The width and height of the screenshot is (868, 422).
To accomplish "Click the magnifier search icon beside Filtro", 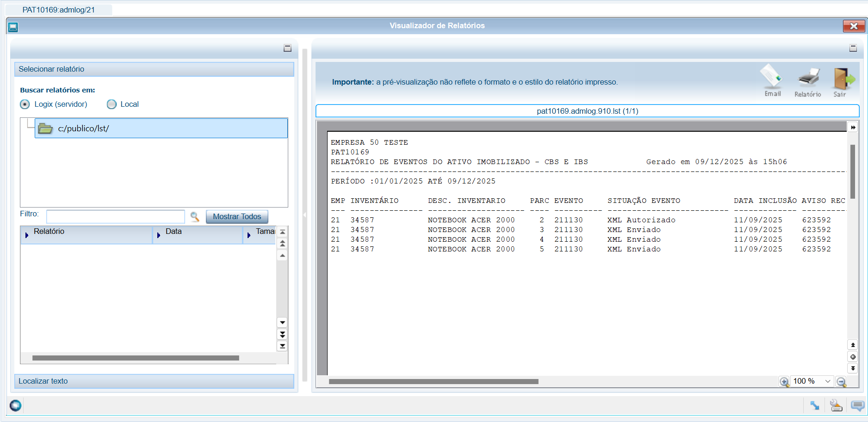I will tap(195, 216).
